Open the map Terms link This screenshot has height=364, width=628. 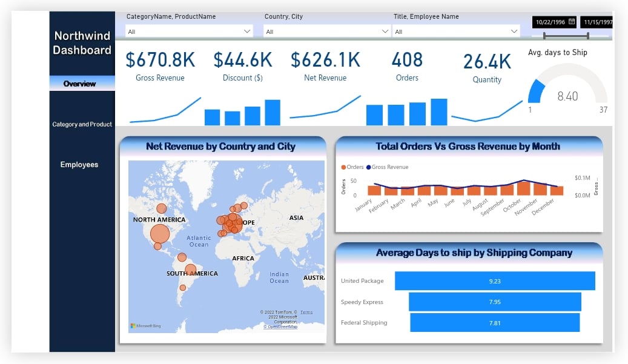click(x=306, y=312)
